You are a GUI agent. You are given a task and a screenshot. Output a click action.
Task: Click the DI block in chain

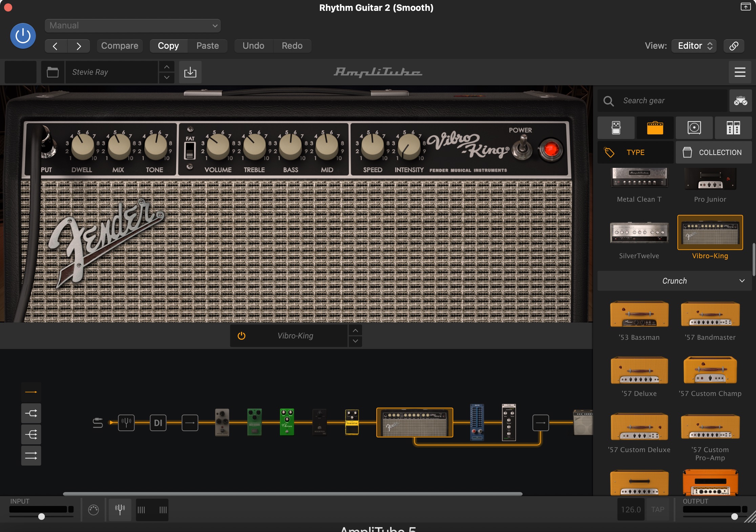(158, 423)
